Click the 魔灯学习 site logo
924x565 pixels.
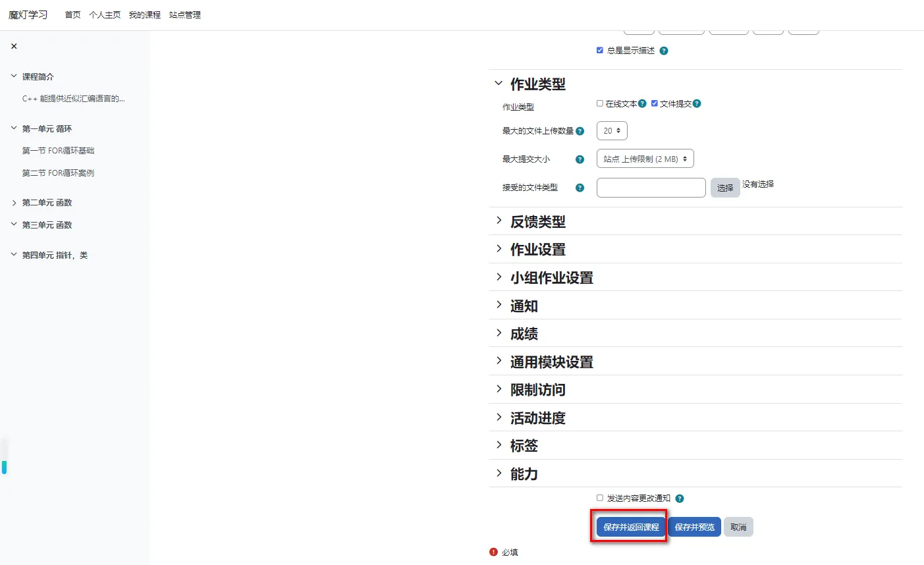pos(28,14)
